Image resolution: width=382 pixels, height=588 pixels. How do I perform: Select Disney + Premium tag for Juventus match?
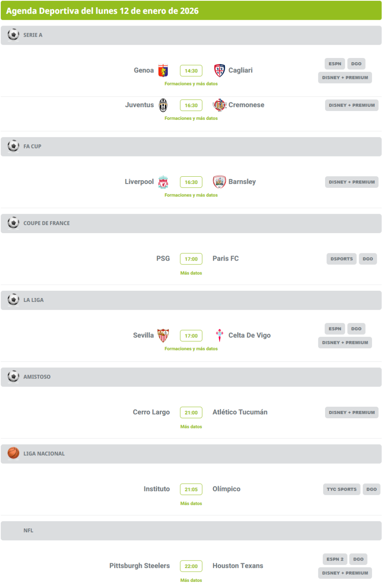(x=351, y=105)
